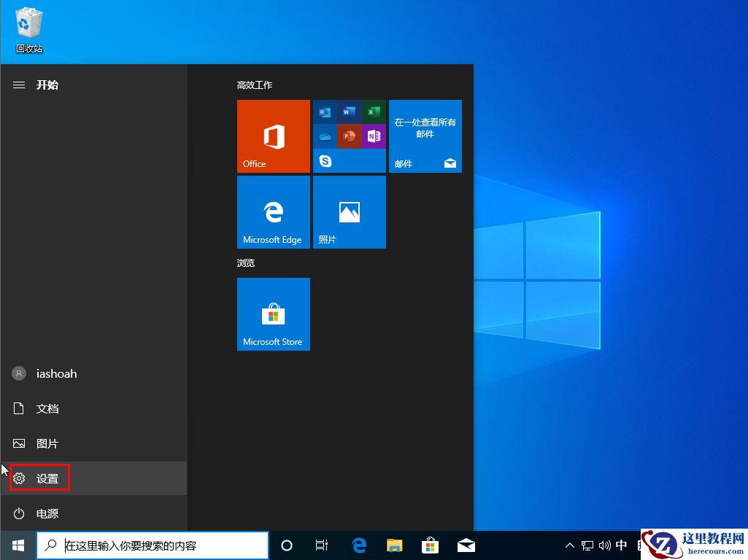Expand the Start menu hamburger button
Image resolution: width=748 pixels, height=560 pixels.
[18, 85]
